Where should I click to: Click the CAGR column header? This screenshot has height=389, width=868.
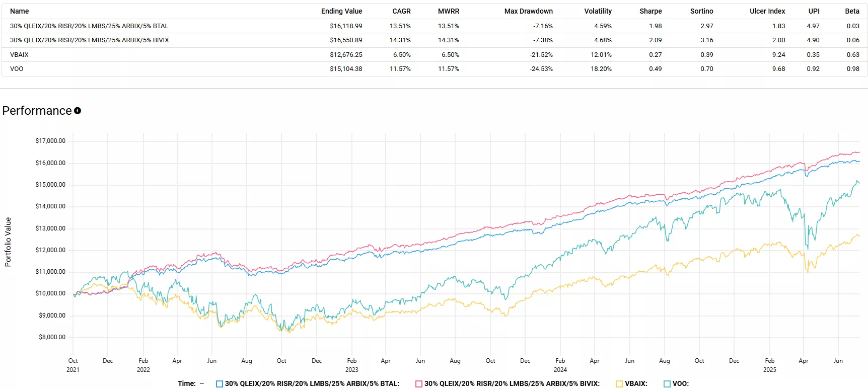point(401,11)
